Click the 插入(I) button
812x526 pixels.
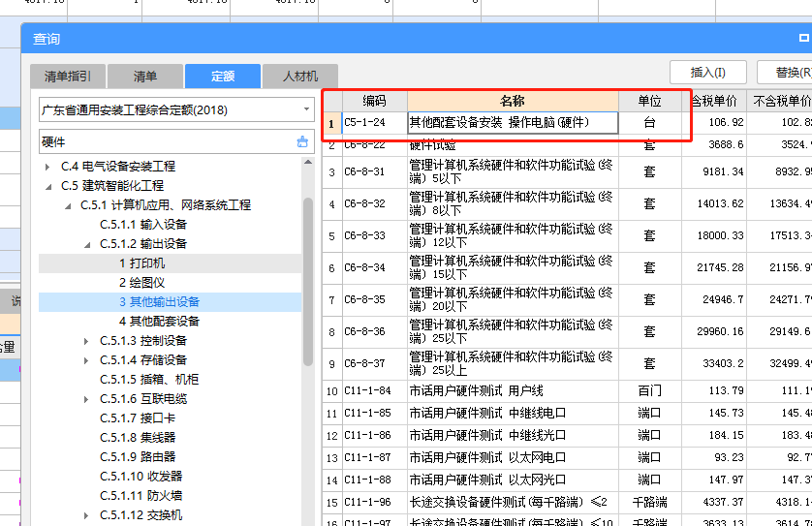[708, 73]
